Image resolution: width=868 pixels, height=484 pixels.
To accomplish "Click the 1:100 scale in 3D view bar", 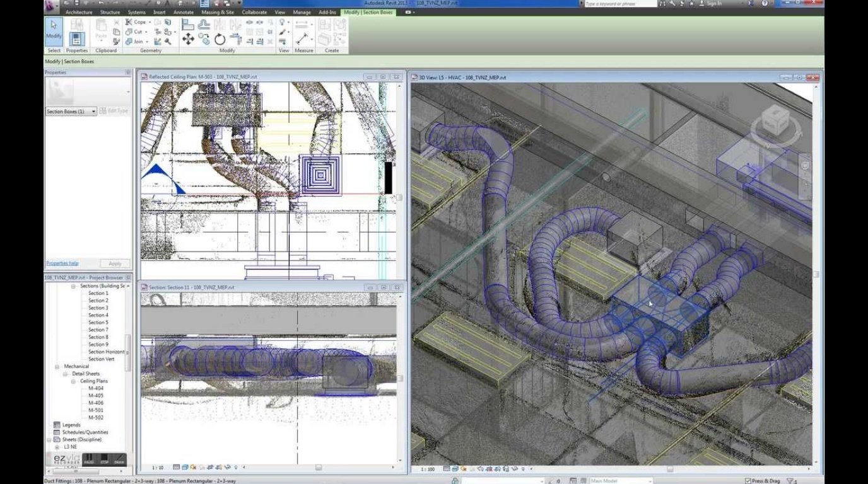I will 427,469.
